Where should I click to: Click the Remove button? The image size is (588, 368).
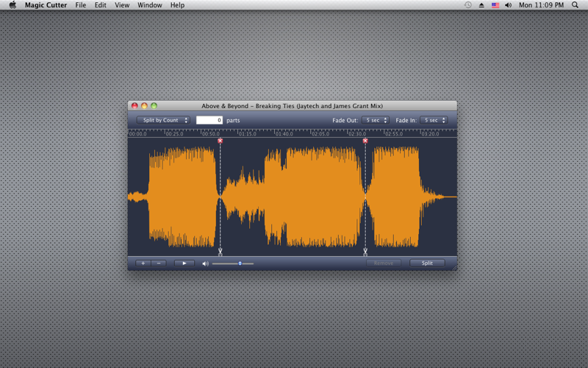(384, 263)
